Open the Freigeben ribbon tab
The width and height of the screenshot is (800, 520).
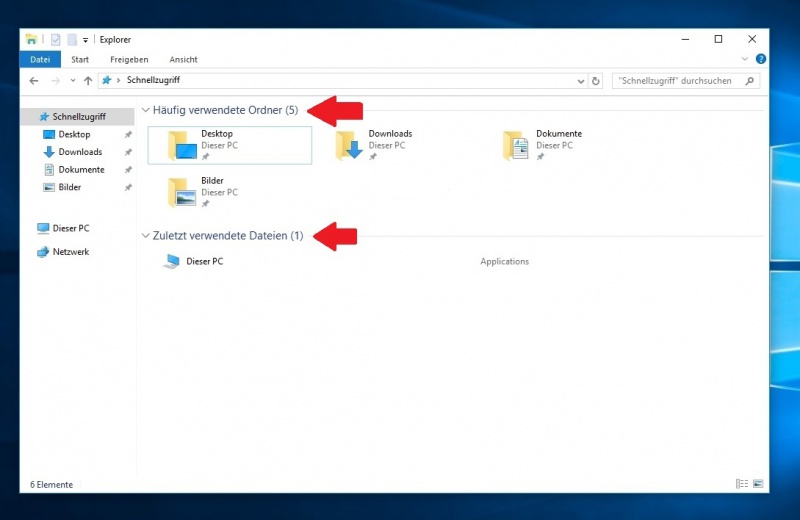coord(129,59)
